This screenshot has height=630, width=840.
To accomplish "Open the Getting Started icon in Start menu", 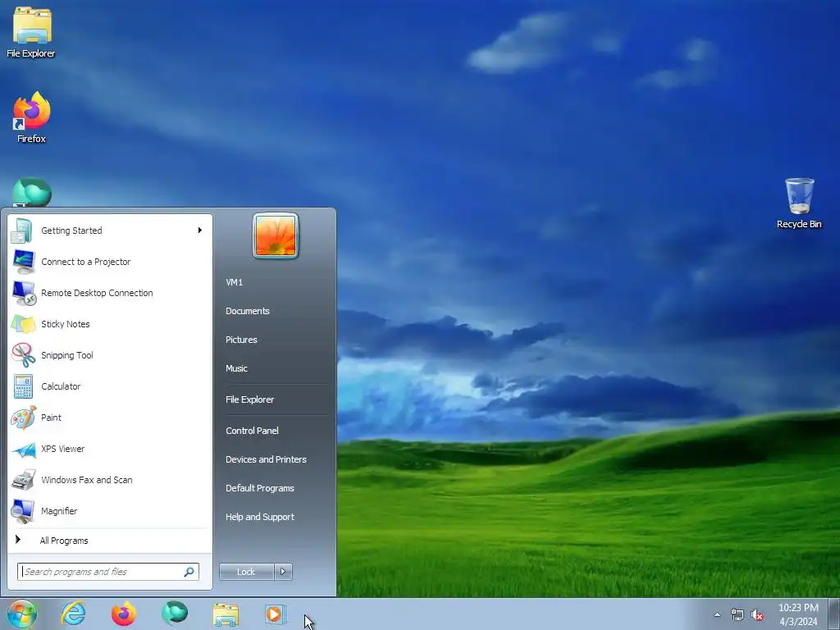I will tap(22, 231).
